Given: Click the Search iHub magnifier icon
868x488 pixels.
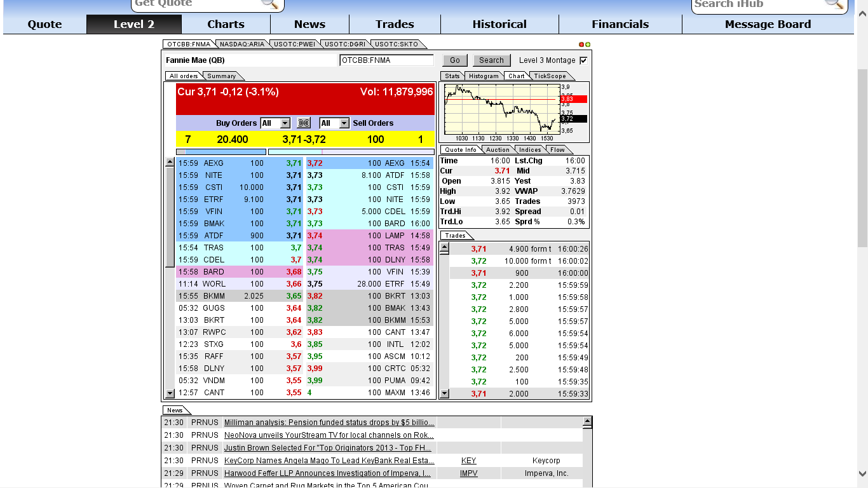Looking at the screenshot, I should pos(834,4).
